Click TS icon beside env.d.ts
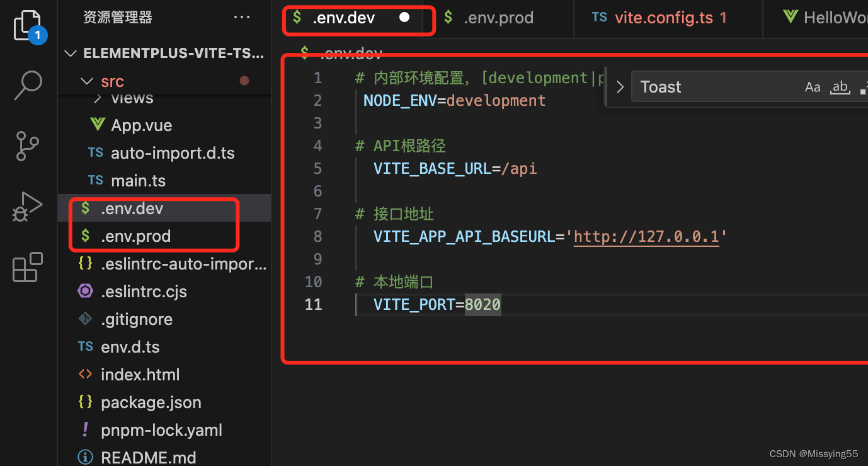This screenshot has height=466, width=868. click(86, 346)
